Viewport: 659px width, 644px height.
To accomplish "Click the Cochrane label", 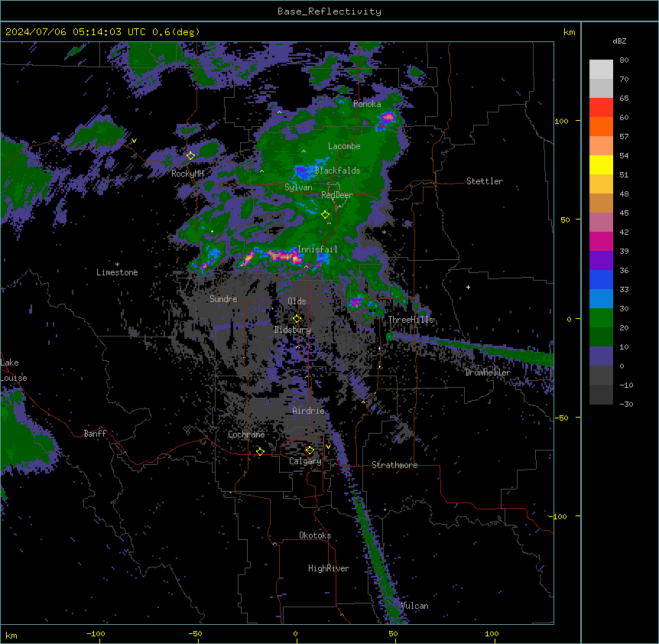I will click(246, 434).
